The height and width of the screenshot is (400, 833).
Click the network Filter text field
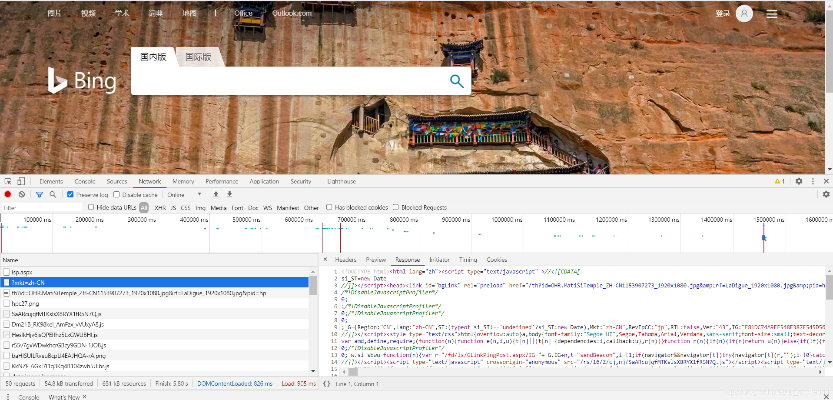tap(40, 207)
